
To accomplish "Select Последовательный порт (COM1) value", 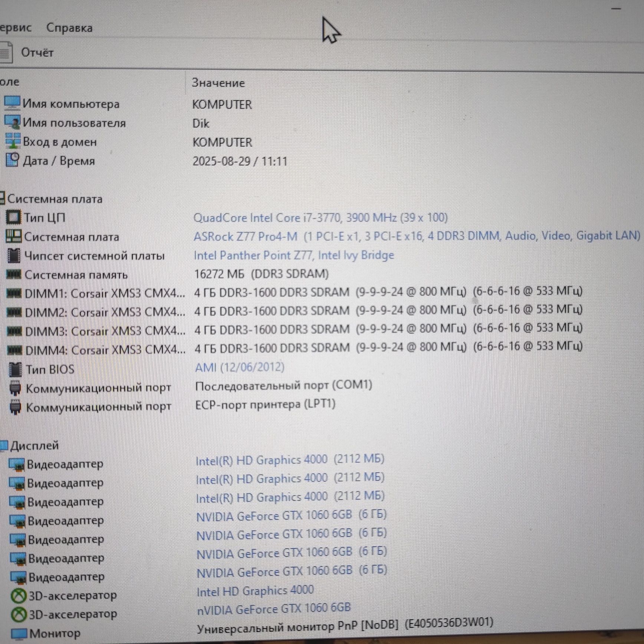I will click(x=284, y=386).
